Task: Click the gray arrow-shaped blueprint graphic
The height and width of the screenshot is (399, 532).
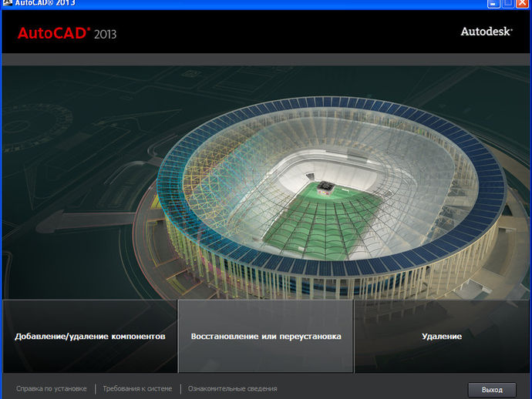Action: [85, 220]
